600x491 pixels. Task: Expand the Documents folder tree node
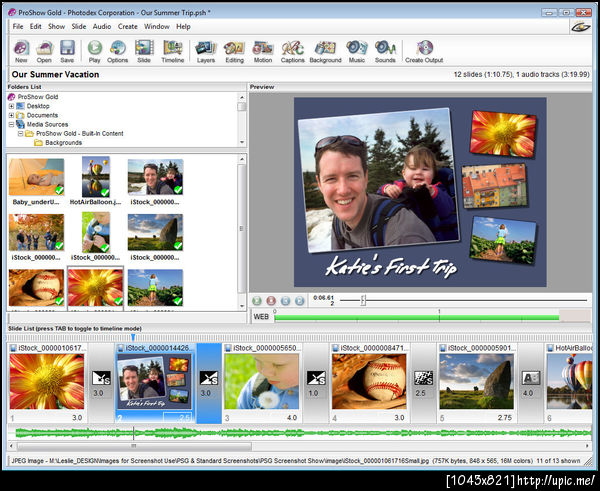pos(11,115)
